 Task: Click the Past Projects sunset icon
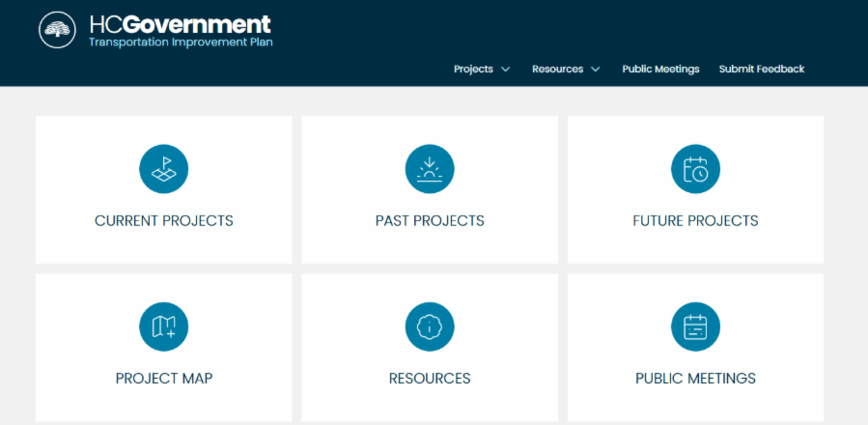pos(430,169)
